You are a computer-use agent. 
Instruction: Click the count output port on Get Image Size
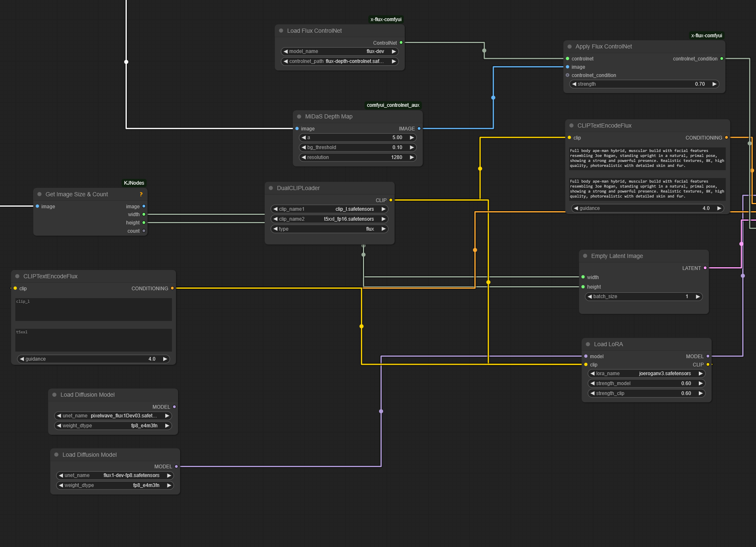click(x=144, y=231)
